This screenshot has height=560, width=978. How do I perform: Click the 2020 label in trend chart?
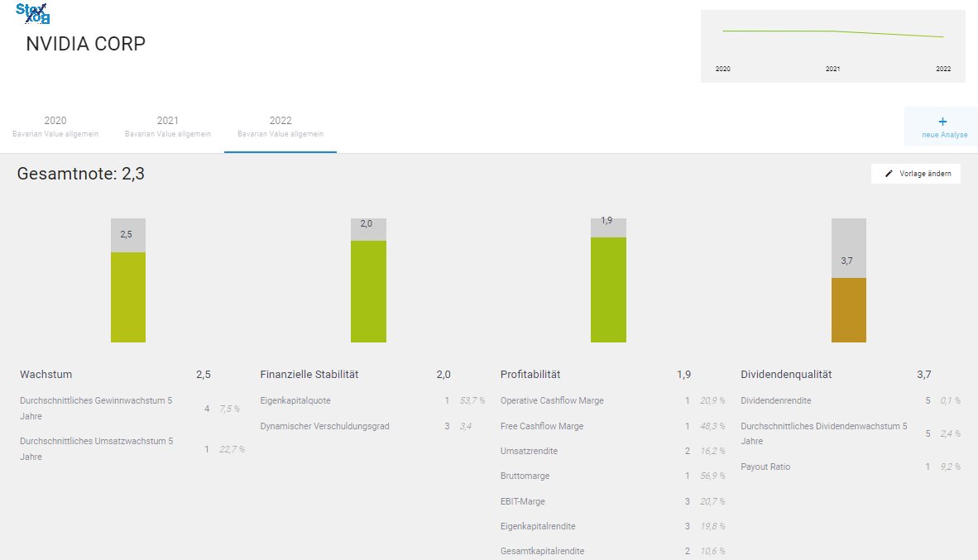click(723, 69)
